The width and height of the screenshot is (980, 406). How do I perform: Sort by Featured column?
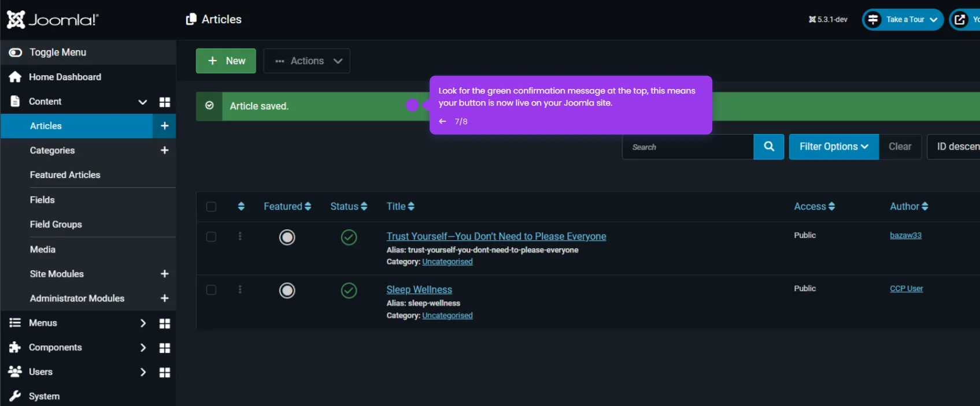click(287, 207)
